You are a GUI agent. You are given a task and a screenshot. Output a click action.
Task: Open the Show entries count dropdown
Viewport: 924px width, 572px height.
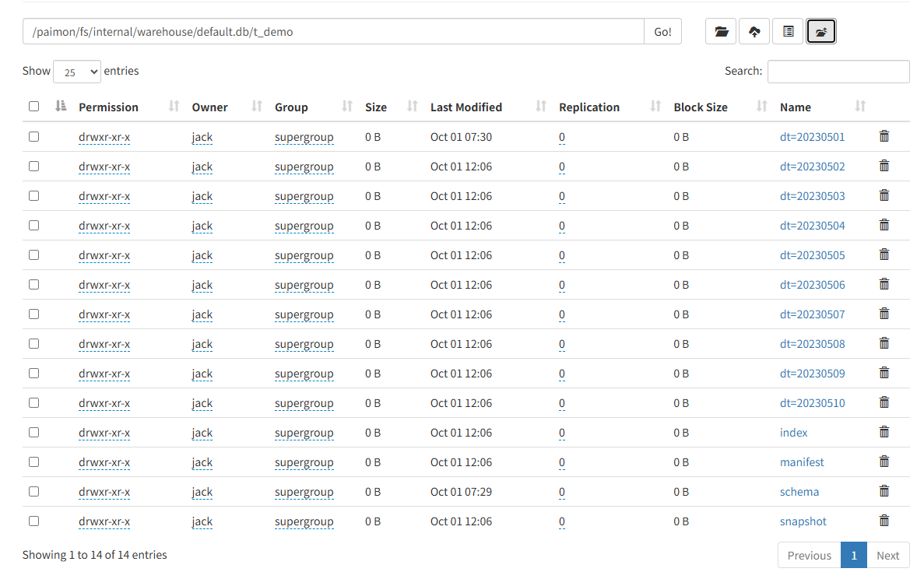click(76, 72)
